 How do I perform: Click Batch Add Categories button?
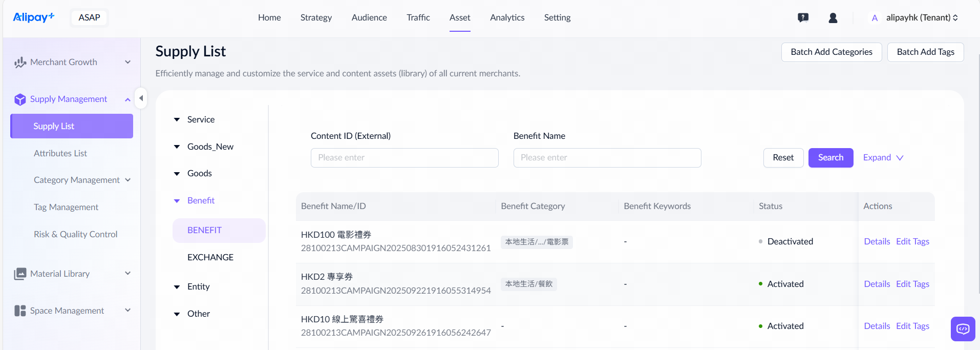[831, 52]
